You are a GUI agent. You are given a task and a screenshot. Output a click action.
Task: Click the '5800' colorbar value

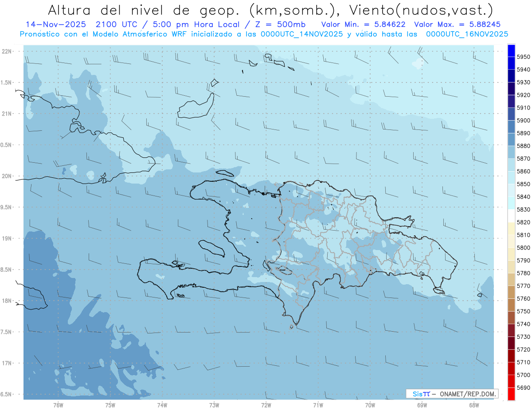(x=524, y=248)
